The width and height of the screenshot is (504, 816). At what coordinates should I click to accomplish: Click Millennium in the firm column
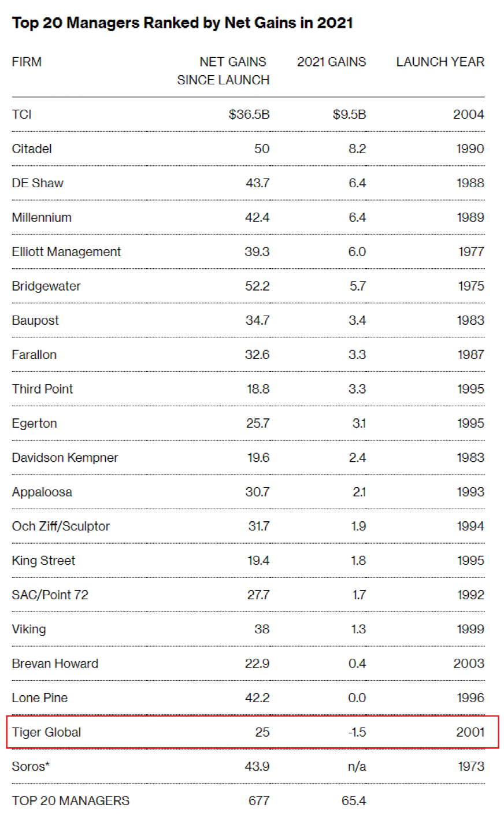click(x=42, y=217)
